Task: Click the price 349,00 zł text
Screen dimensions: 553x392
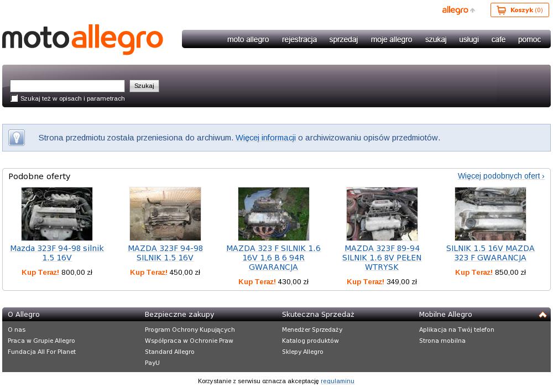Action: 401,282
